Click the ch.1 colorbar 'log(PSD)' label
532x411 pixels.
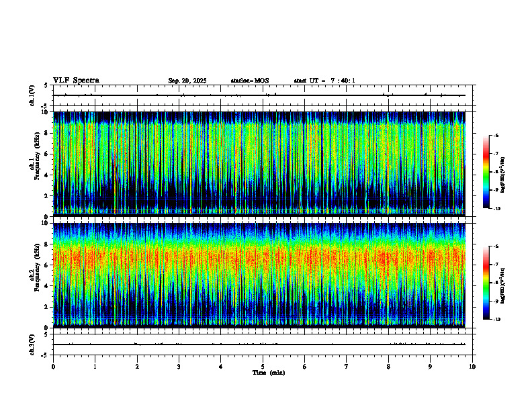click(503, 175)
